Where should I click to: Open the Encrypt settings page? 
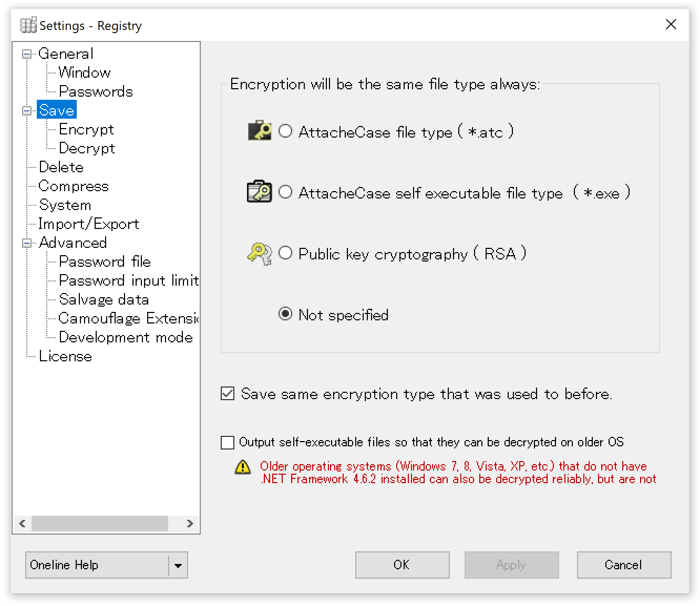tap(86, 130)
